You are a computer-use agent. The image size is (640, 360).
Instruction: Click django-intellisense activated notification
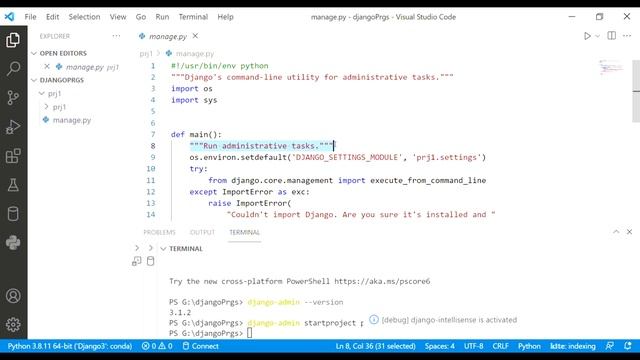click(x=443, y=320)
